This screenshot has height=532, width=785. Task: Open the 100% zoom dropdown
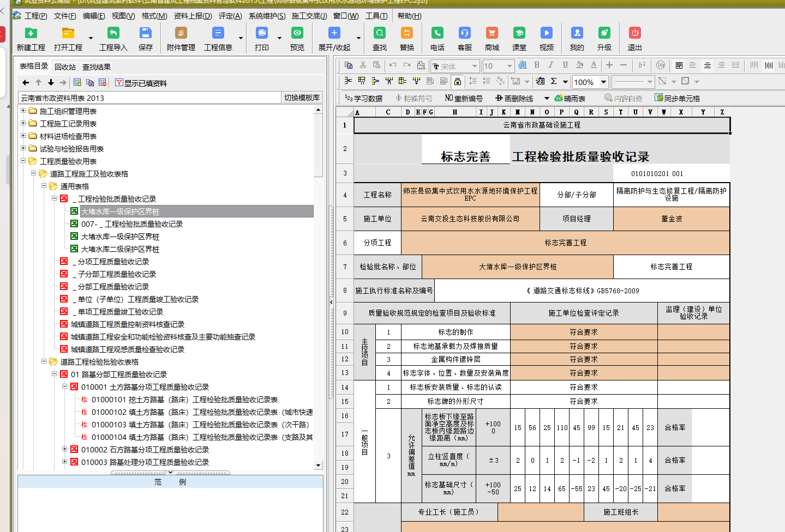(603, 82)
